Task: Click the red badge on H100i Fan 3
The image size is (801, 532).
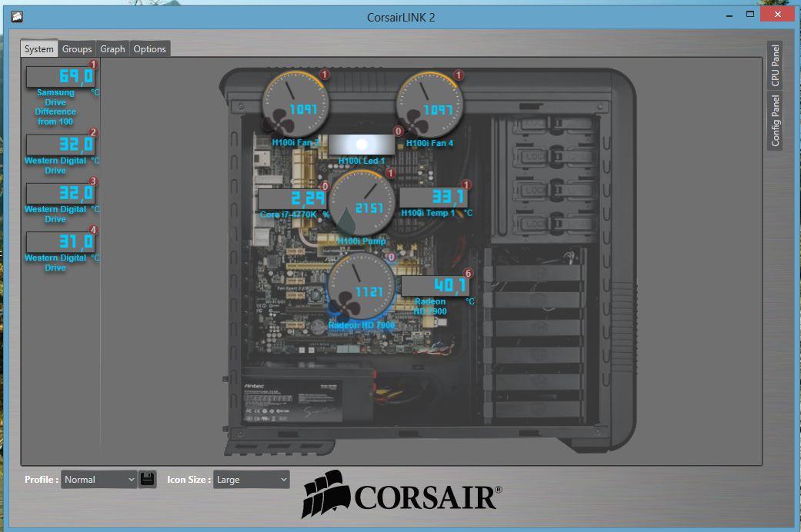Action: pyautogui.click(x=325, y=75)
